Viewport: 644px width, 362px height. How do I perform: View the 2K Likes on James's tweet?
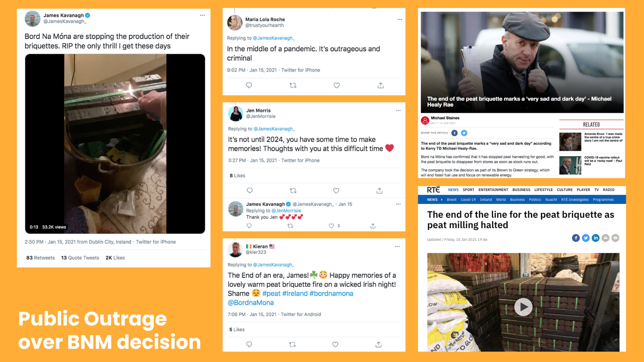tap(115, 258)
